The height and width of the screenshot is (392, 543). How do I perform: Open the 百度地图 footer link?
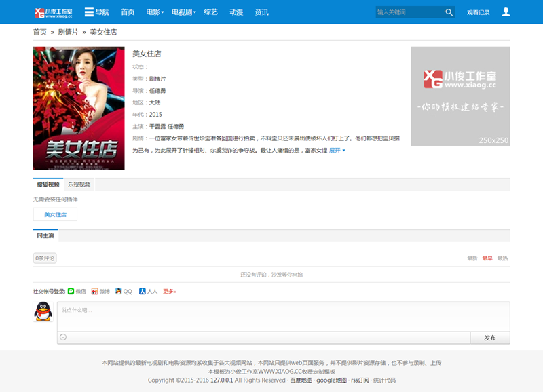(301, 380)
